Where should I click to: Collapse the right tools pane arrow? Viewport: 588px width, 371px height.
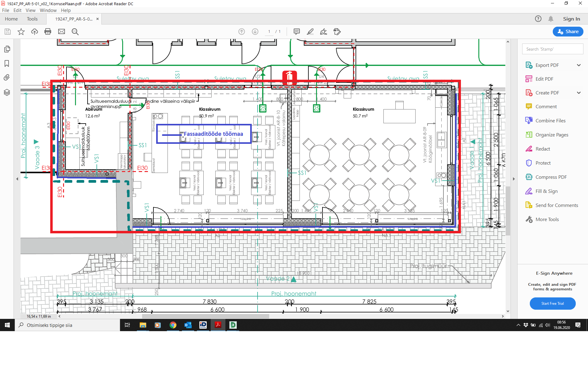coord(514,179)
